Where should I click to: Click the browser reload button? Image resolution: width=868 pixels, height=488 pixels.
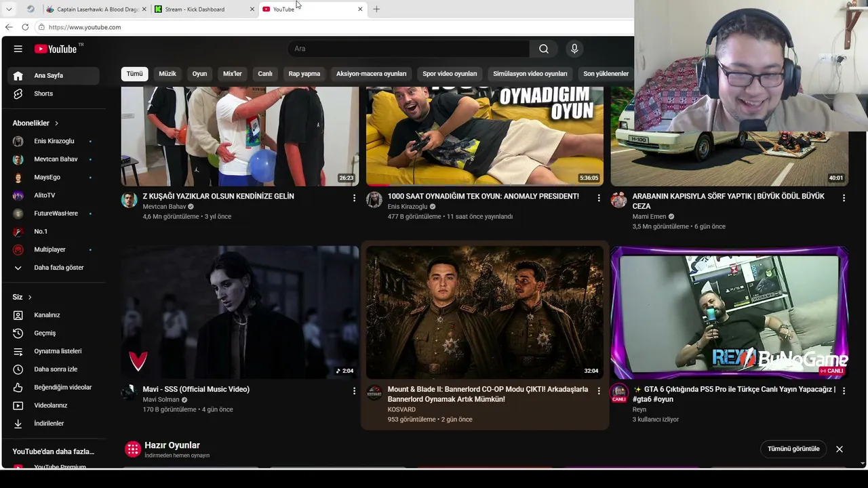(x=25, y=27)
